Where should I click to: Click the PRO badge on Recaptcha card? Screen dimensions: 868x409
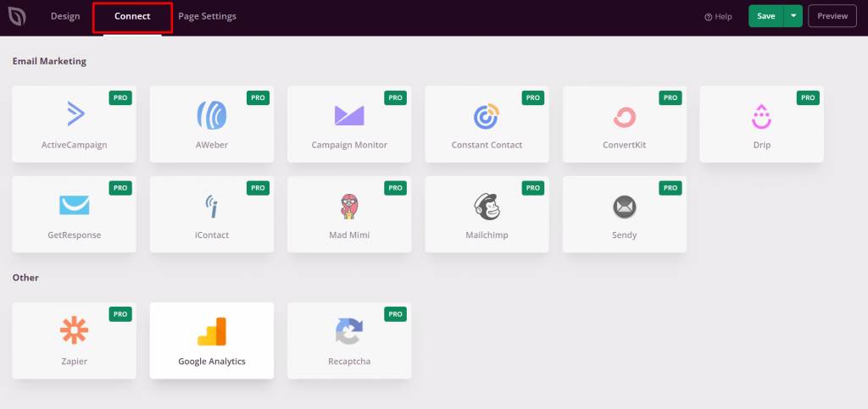coord(395,314)
